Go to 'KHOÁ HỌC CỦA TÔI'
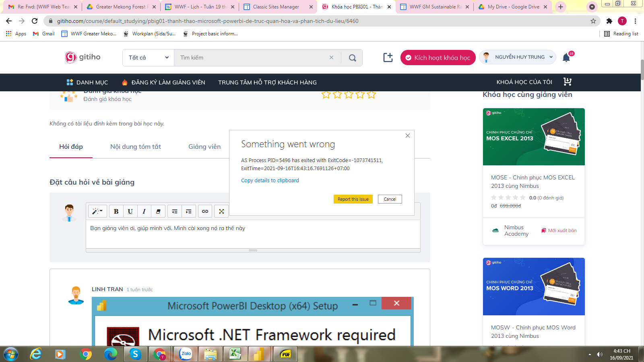 pyautogui.click(x=524, y=82)
